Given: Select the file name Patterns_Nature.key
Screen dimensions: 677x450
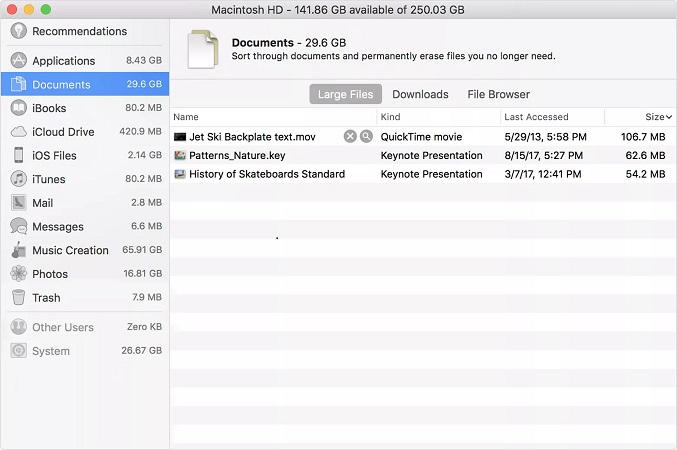Looking at the screenshot, I should [237, 155].
